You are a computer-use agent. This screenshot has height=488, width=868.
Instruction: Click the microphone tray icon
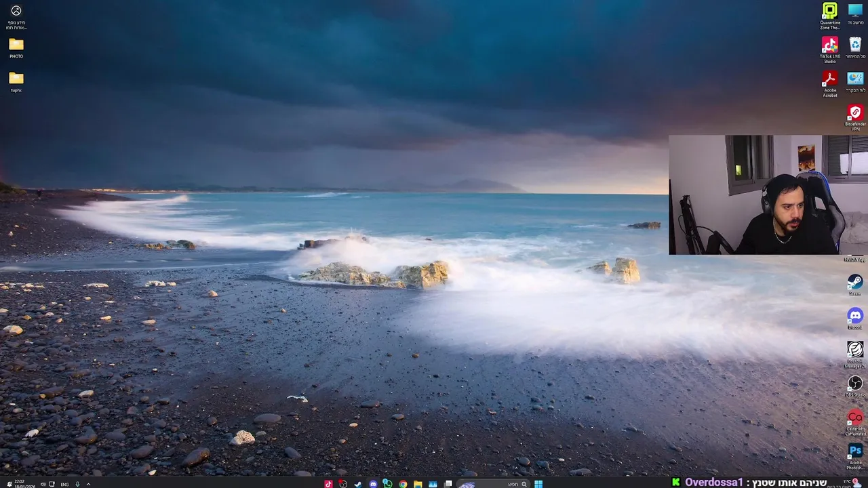[x=77, y=484]
